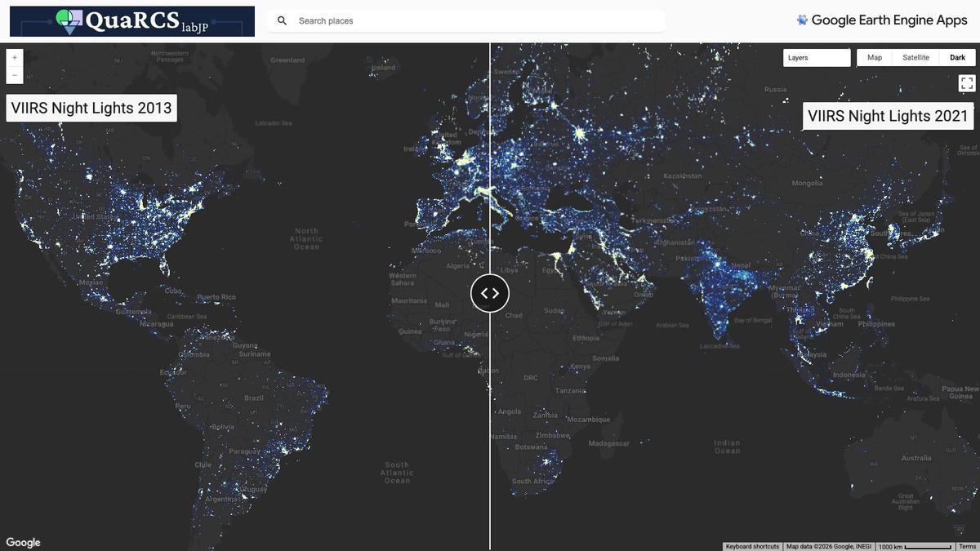980x551 pixels.
Task: Click the Puerto Rico label
Action: click(216, 296)
